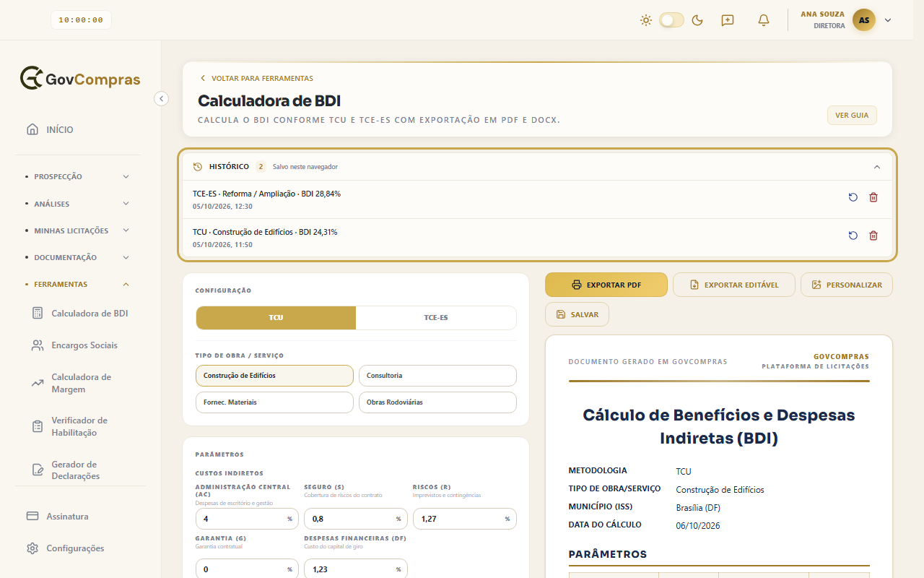Screen dimensions: 924x578
Task: Edit the Administração Central percentage field
Action: tap(247, 519)
